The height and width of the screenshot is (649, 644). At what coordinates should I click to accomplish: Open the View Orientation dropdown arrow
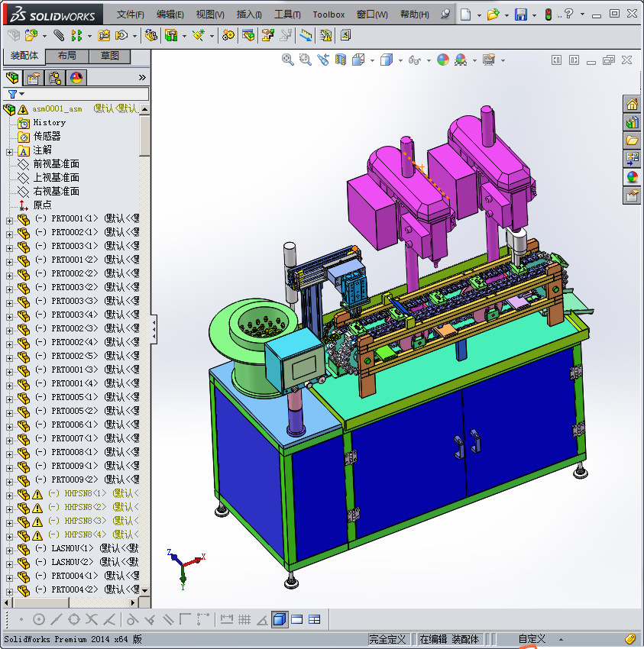[x=372, y=60]
